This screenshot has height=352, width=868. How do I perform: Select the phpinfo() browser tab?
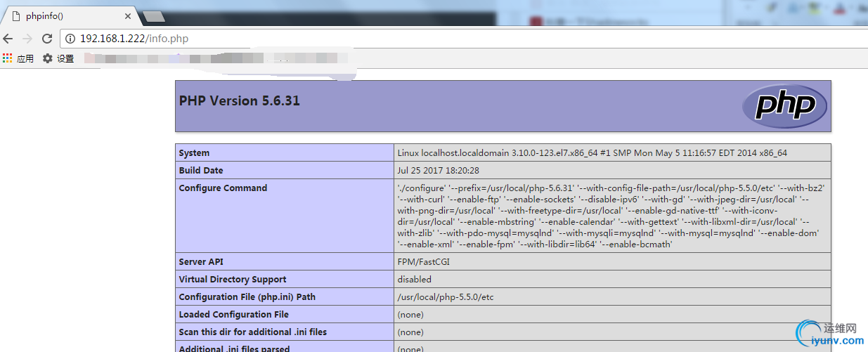tap(69, 16)
